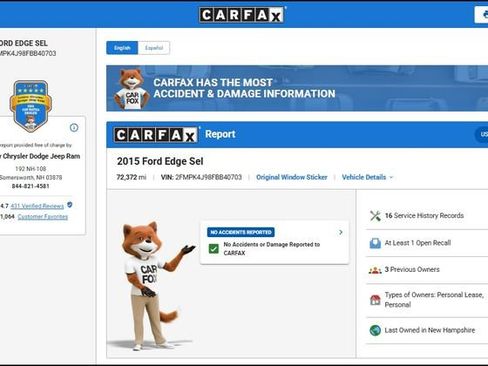This screenshot has width=488, height=366.
Task: Open 3 Previous Owners row
Action: (x=427, y=270)
